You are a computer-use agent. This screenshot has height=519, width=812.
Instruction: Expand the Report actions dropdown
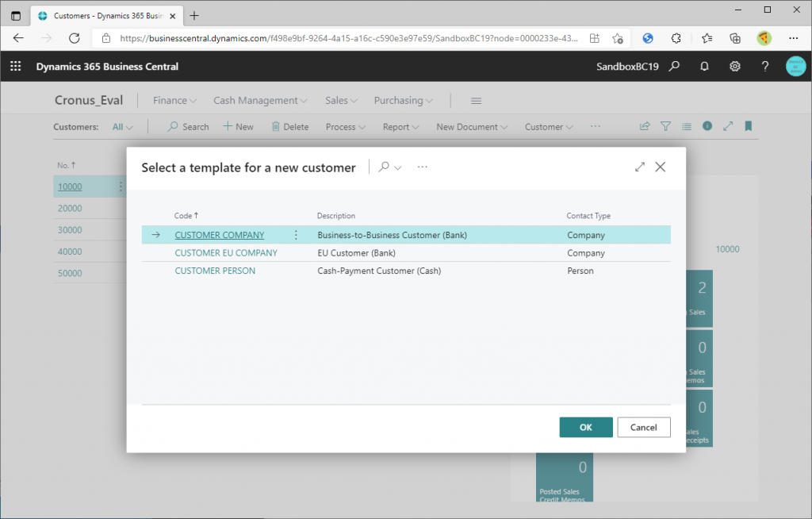pos(400,127)
